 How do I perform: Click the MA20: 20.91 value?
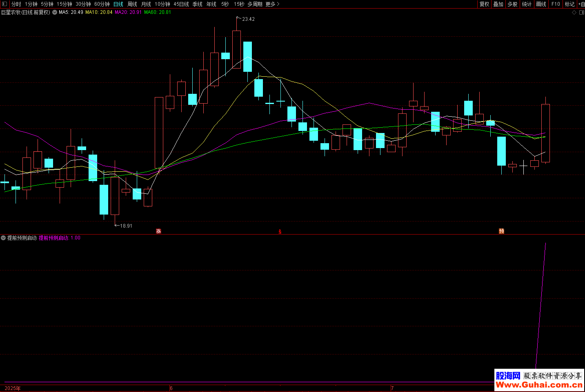tap(128, 12)
